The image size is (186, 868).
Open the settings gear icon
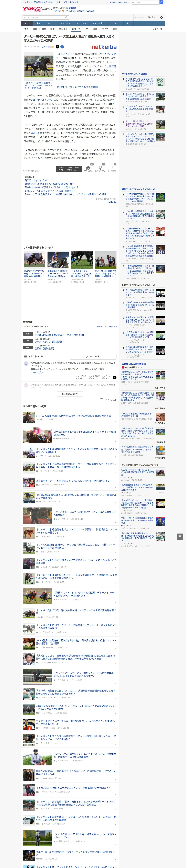click(x=161, y=18)
